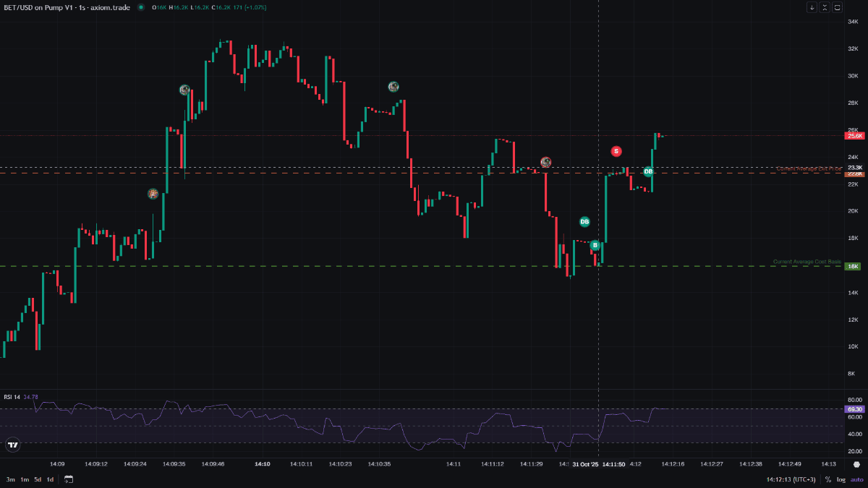Select the 5d time range
The height and width of the screenshot is (488, 868).
(38, 479)
